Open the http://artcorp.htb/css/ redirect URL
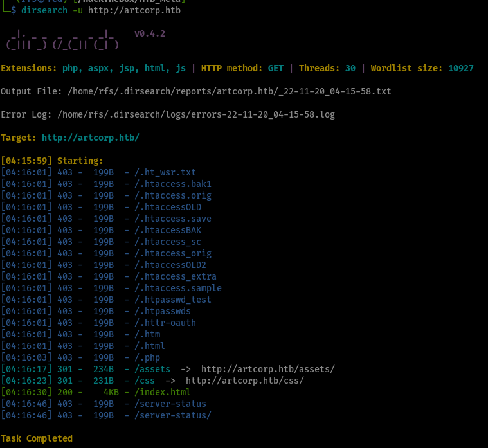Viewport: 488px width, 448px height. pos(245,381)
